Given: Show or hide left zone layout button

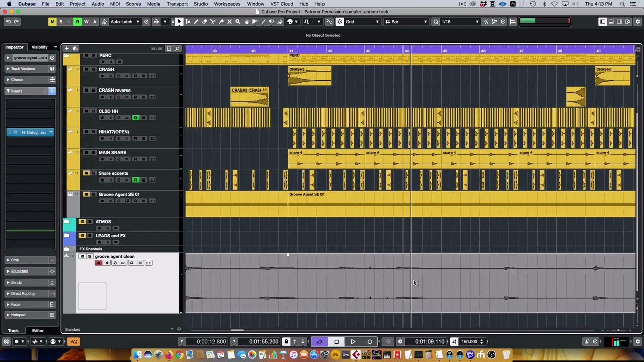Looking at the screenshot, I should (603, 22).
